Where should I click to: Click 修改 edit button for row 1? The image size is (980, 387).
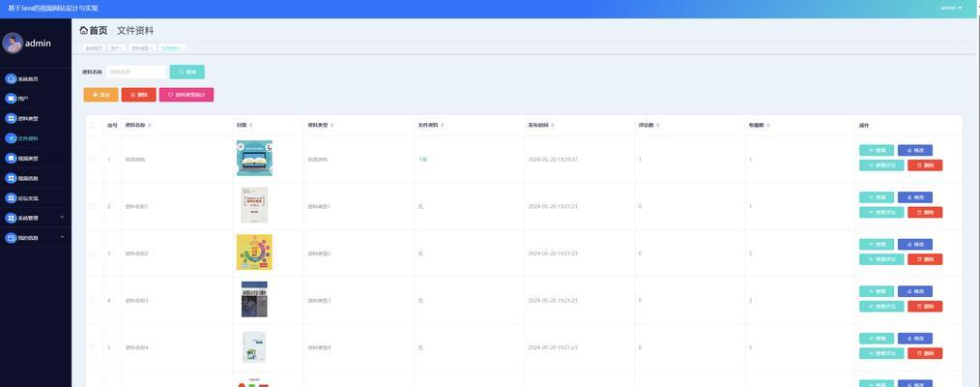(915, 150)
